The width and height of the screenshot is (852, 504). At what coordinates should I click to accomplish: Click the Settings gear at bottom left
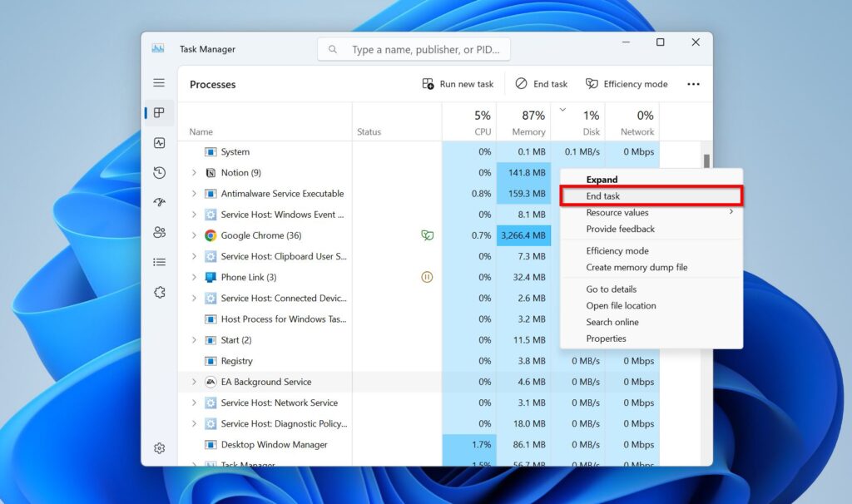(x=159, y=447)
